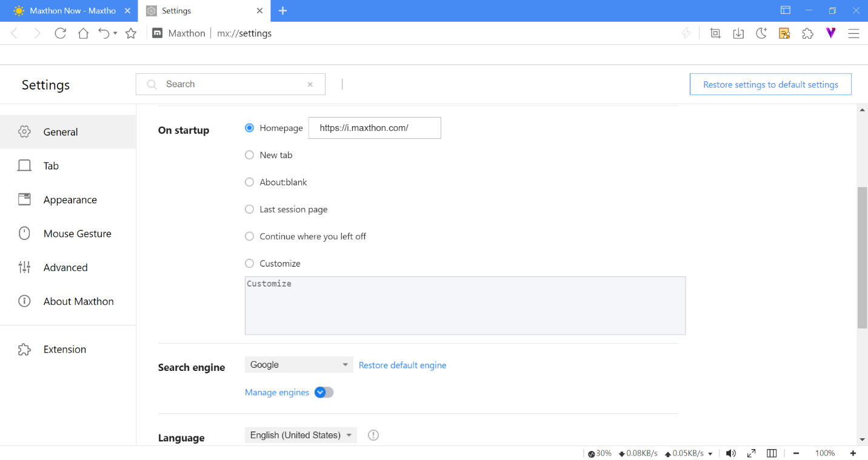Switch to the Maxthon Now tab
Viewport: 868px width, 460px height.
(x=69, y=10)
